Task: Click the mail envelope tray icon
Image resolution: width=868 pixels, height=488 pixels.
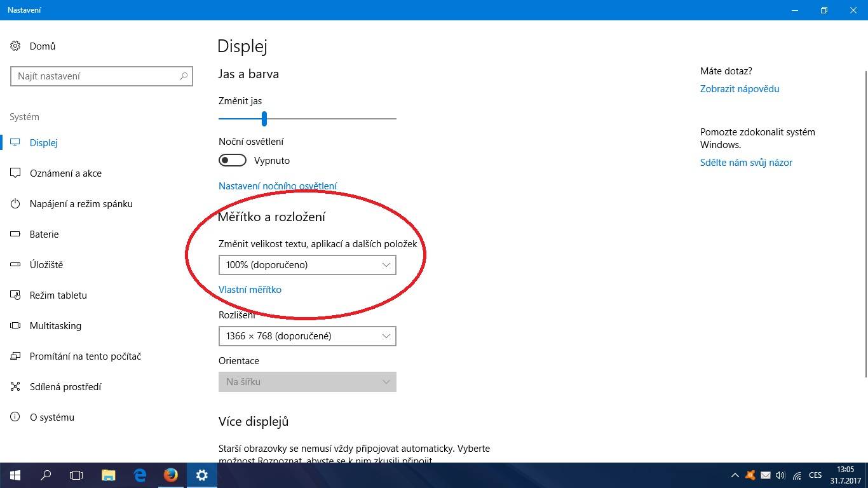Action: tap(766, 475)
